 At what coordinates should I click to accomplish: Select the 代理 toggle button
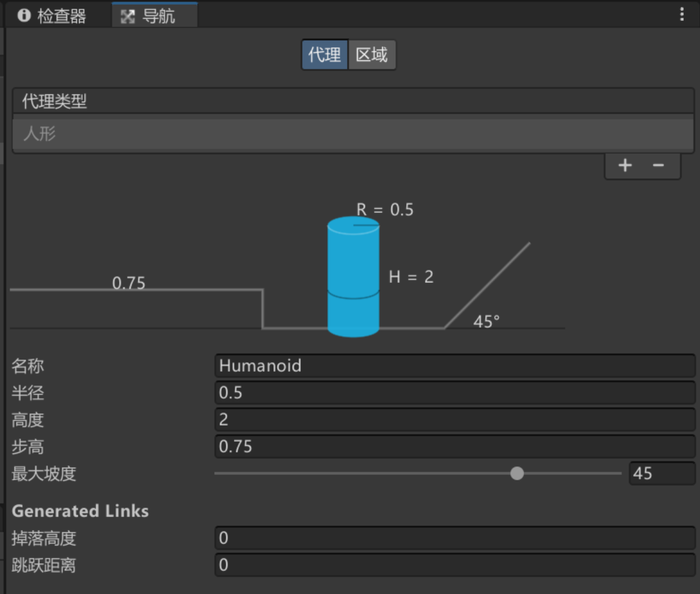[324, 55]
